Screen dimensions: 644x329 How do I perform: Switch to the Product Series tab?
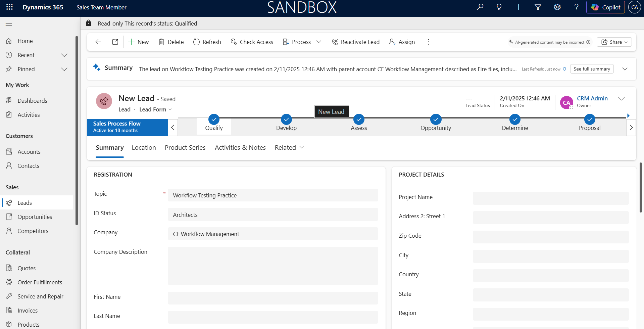pyautogui.click(x=185, y=148)
